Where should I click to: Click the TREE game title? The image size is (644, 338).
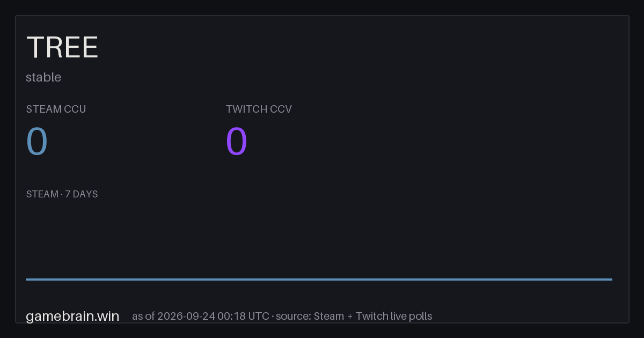point(62,48)
